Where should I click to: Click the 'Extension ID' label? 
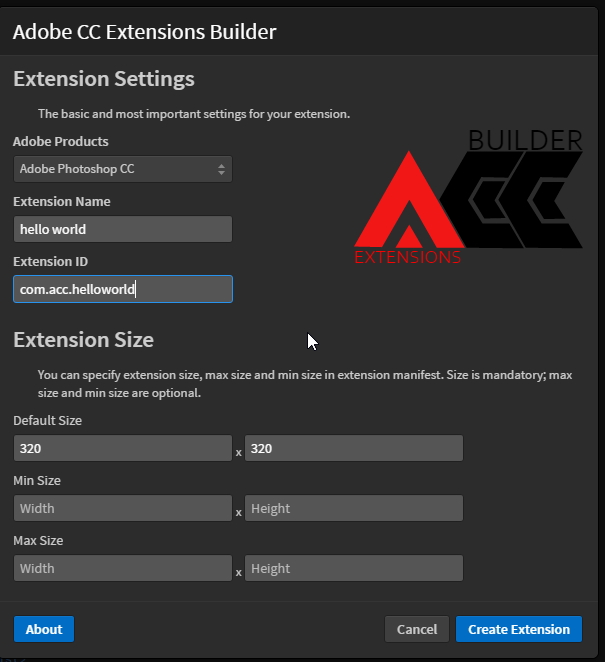coord(51,261)
